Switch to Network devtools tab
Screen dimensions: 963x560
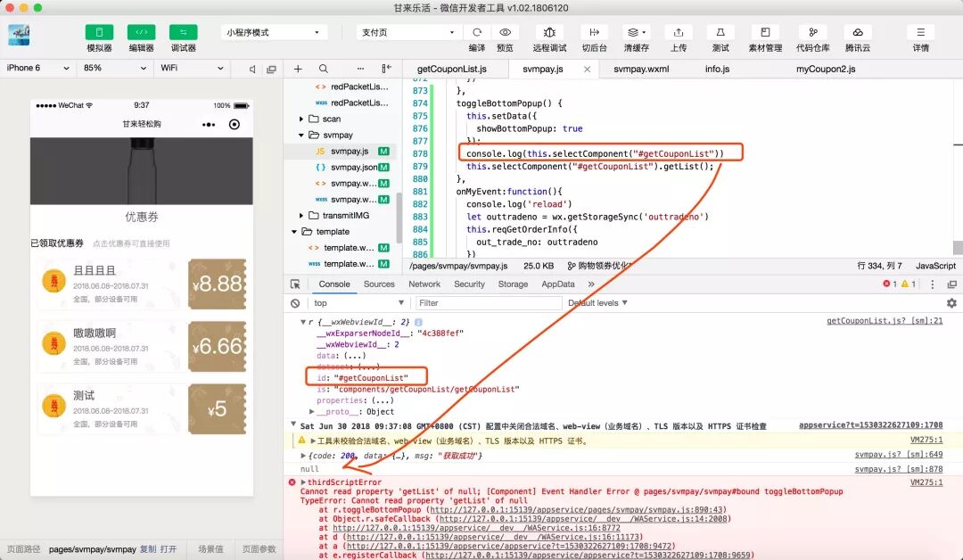coord(424,284)
